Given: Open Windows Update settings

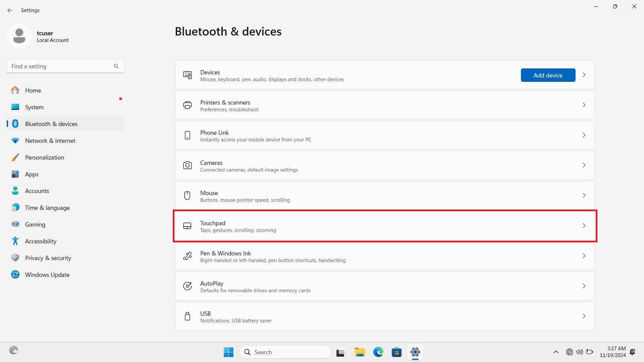Looking at the screenshot, I should (x=47, y=275).
